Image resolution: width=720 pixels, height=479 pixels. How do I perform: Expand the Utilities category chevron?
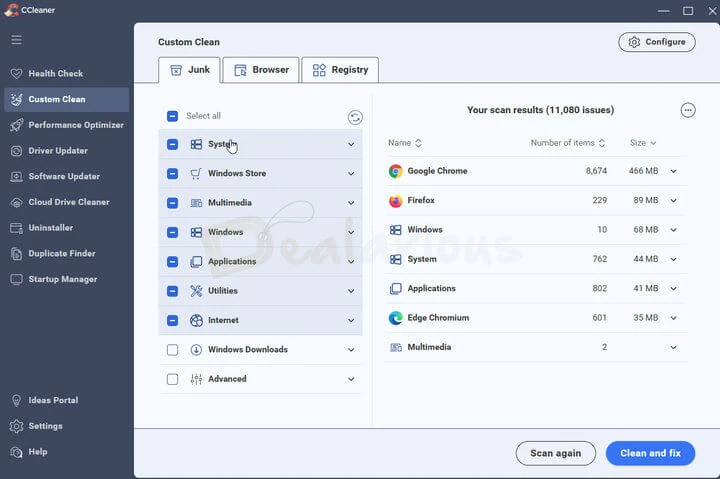tap(351, 291)
